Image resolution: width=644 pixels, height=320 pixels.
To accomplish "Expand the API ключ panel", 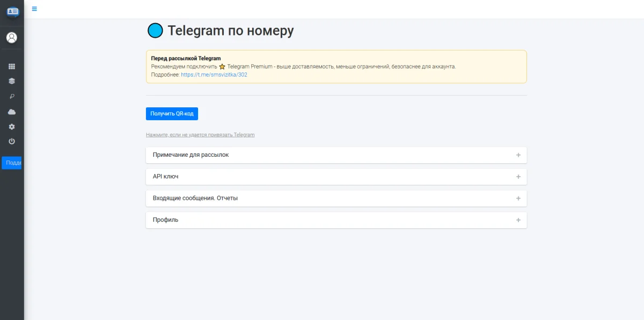I will (x=336, y=177).
